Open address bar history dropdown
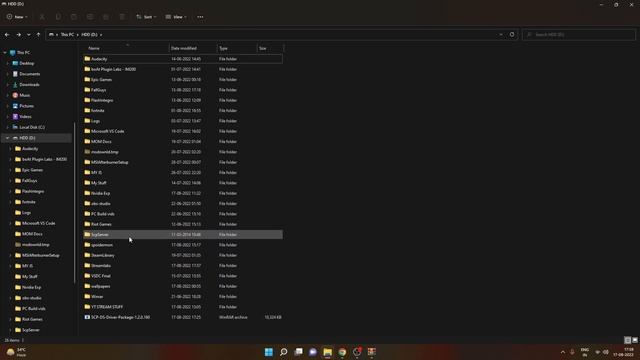The image size is (640, 360). pos(501,35)
